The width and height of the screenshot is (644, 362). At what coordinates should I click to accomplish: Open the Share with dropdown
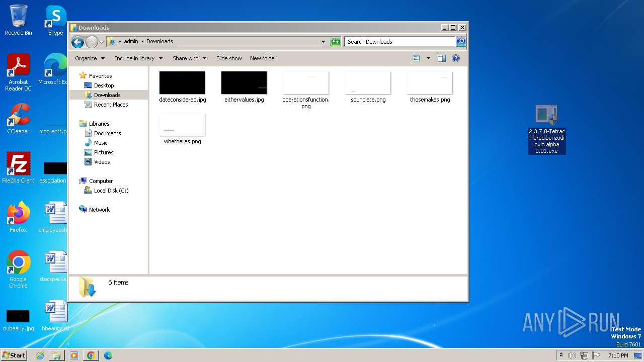pos(189,58)
